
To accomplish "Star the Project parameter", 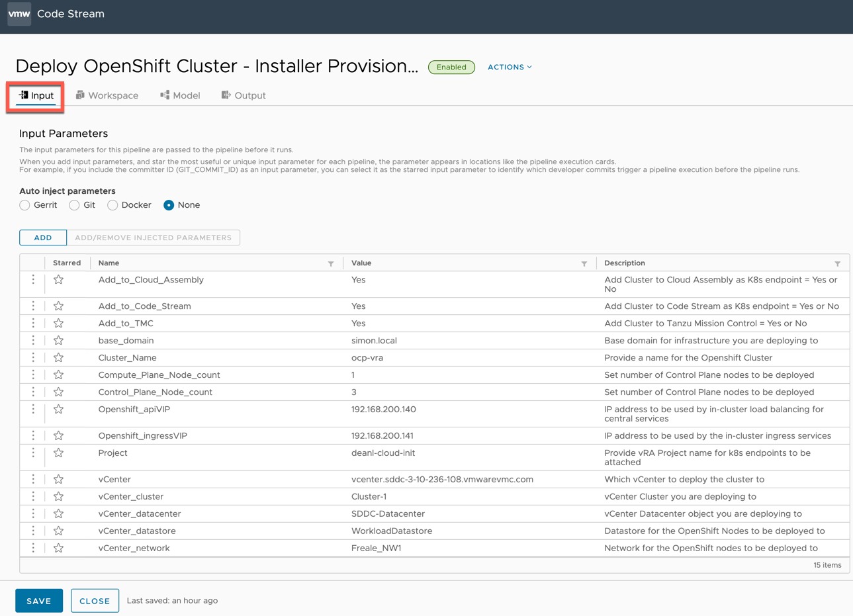I will (x=59, y=453).
